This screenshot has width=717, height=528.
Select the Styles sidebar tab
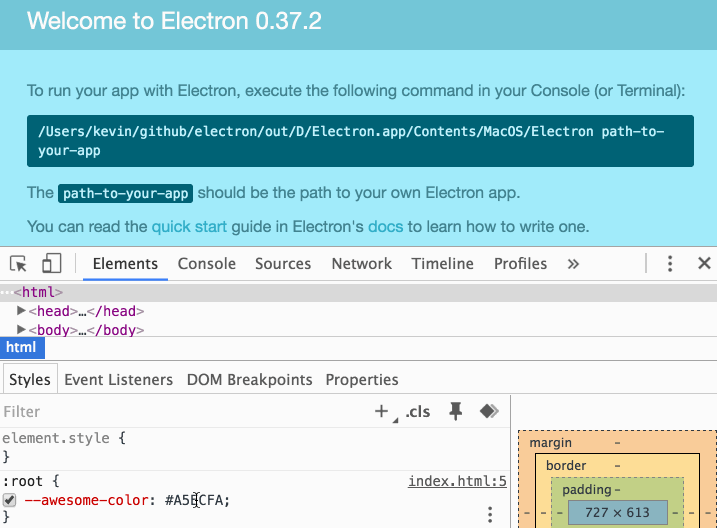click(30, 379)
